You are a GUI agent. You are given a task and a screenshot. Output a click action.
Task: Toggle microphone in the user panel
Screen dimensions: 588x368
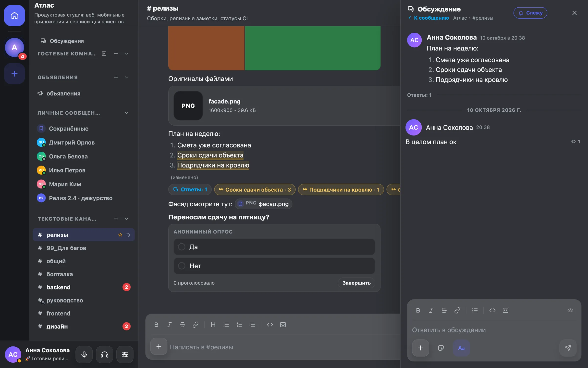pos(84,355)
